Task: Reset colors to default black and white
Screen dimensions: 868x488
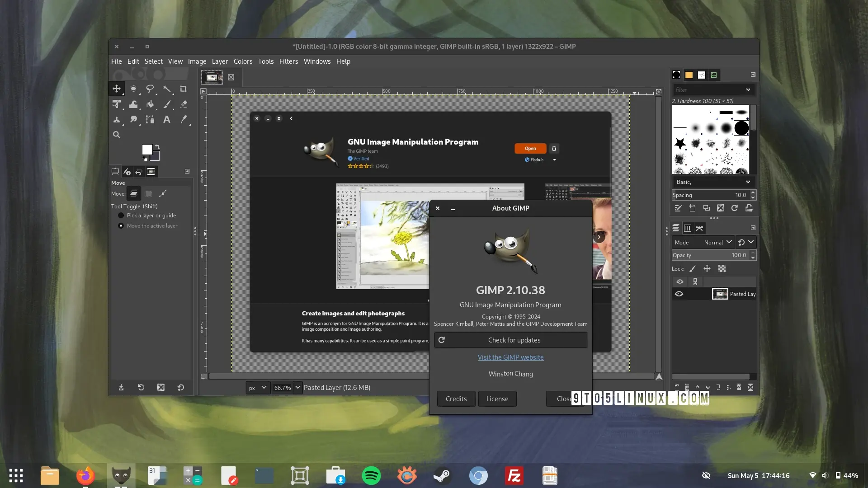Action: click(145, 159)
